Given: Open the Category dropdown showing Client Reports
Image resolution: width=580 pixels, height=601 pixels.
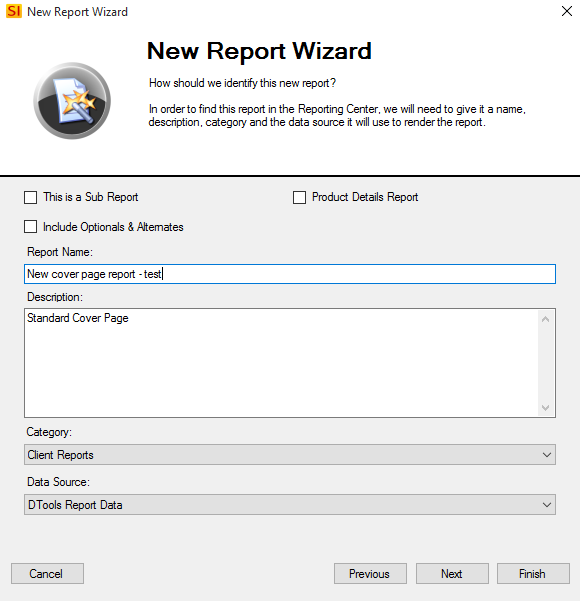Looking at the screenshot, I should click(290, 455).
